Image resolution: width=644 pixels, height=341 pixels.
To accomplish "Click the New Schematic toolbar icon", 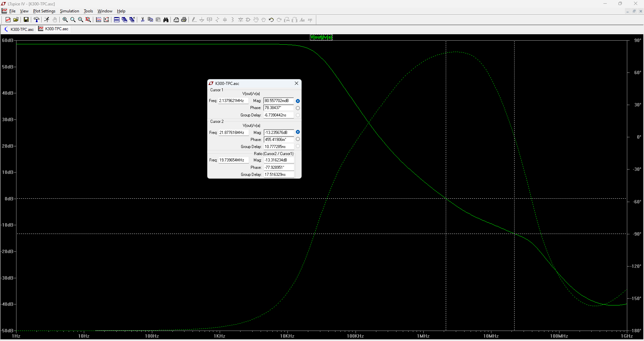I will tap(8, 20).
